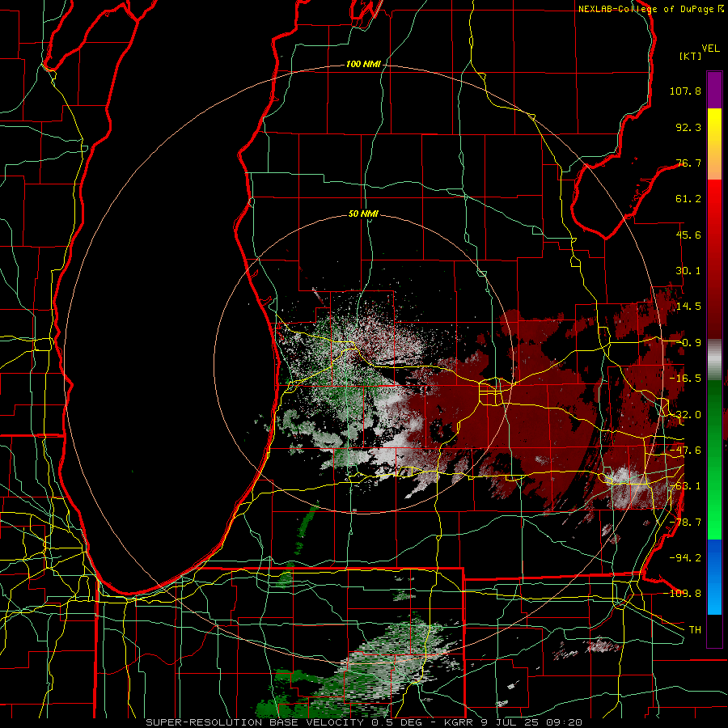Click the 14.5 velocity scale value
This screenshot has width=728, height=728.
tap(688, 307)
